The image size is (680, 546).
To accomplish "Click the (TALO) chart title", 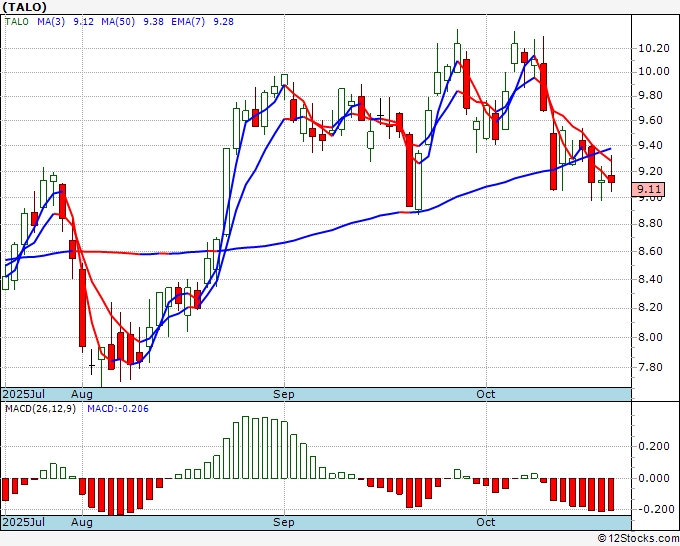I will tap(24, 7).
